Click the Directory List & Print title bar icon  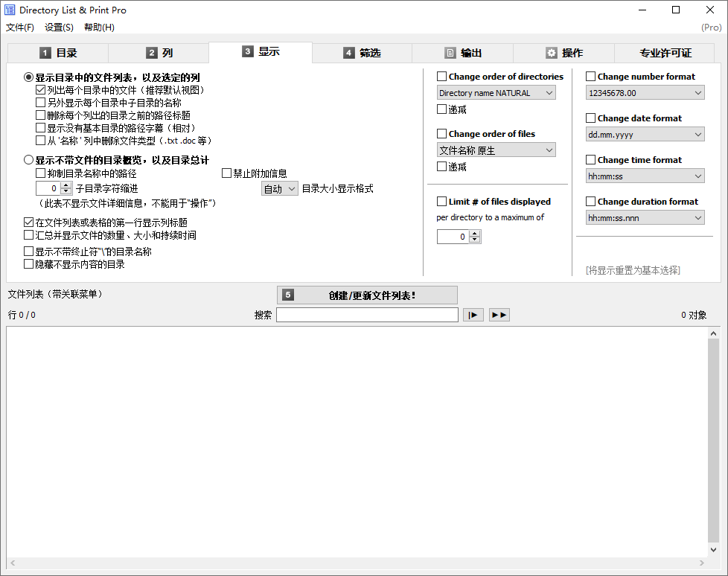[x=10, y=10]
